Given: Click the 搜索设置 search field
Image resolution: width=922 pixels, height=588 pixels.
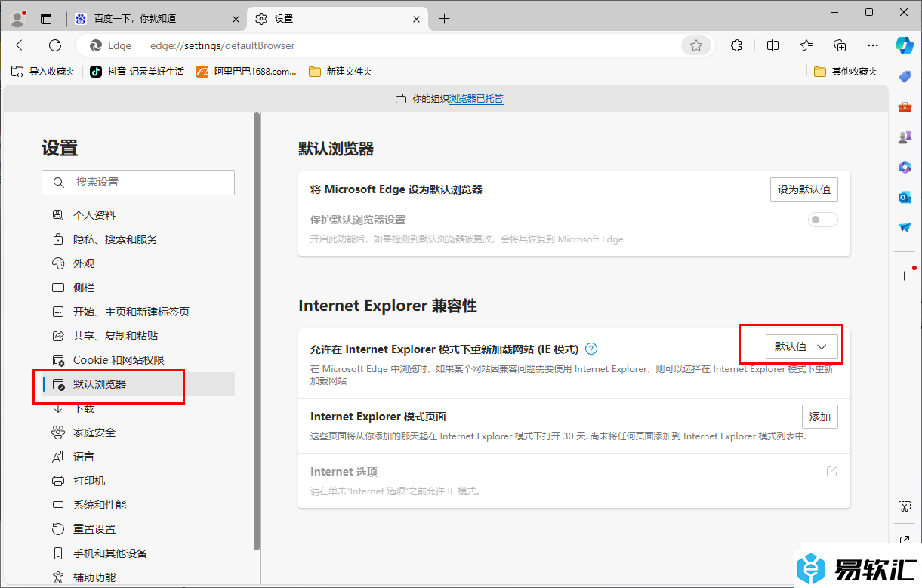Looking at the screenshot, I should pos(138,183).
